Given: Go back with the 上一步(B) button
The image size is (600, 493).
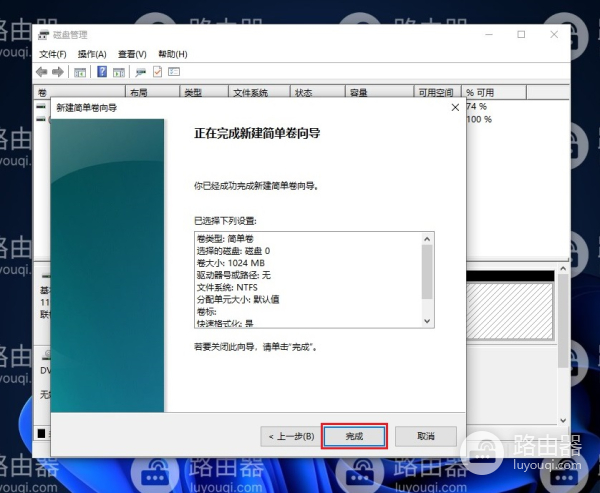Looking at the screenshot, I should (x=292, y=436).
